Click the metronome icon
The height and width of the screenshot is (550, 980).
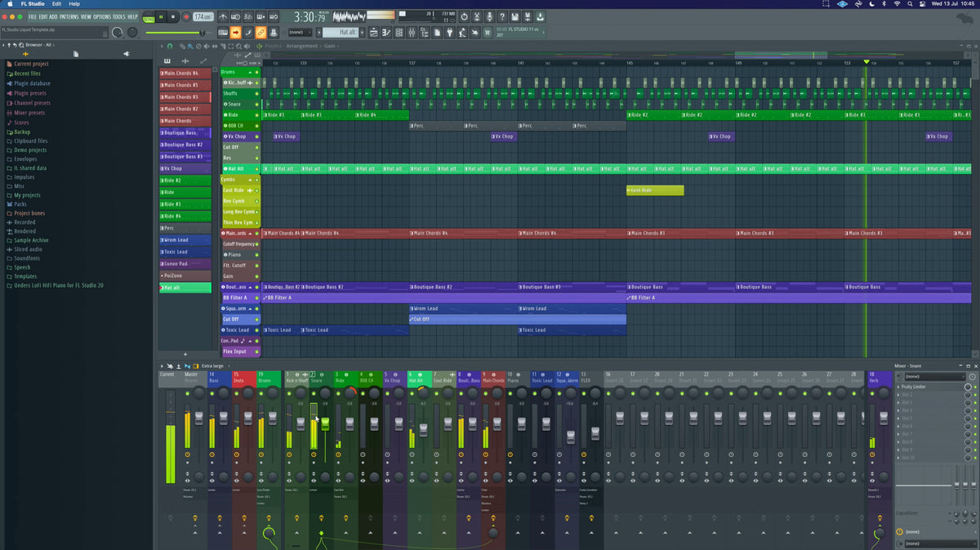223,16
